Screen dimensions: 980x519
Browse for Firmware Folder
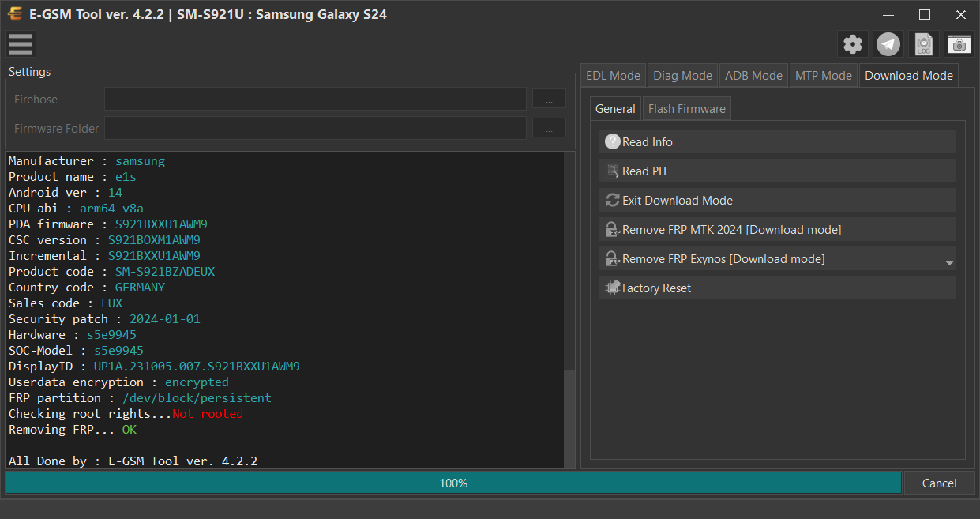549,128
